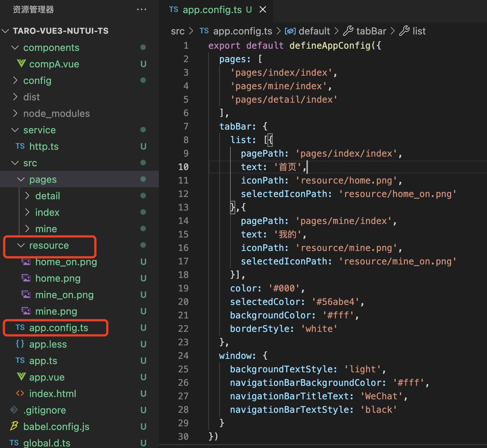
Task: Select app.vue in the file explorer
Action: click(47, 377)
